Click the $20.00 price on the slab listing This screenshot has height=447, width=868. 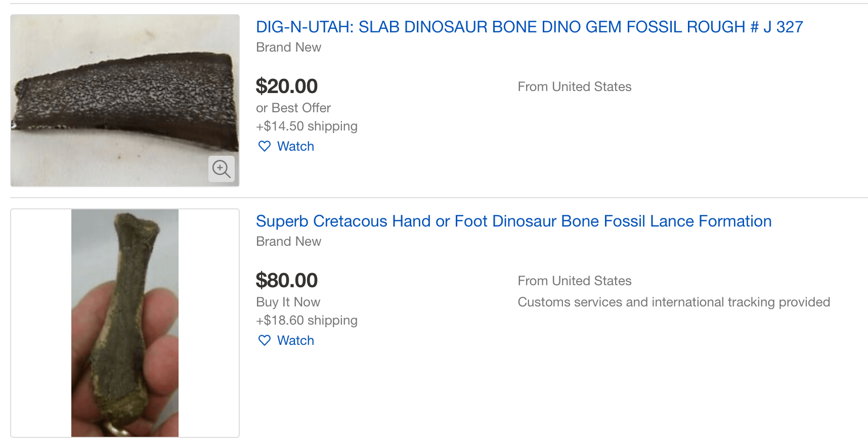(286, 86)
